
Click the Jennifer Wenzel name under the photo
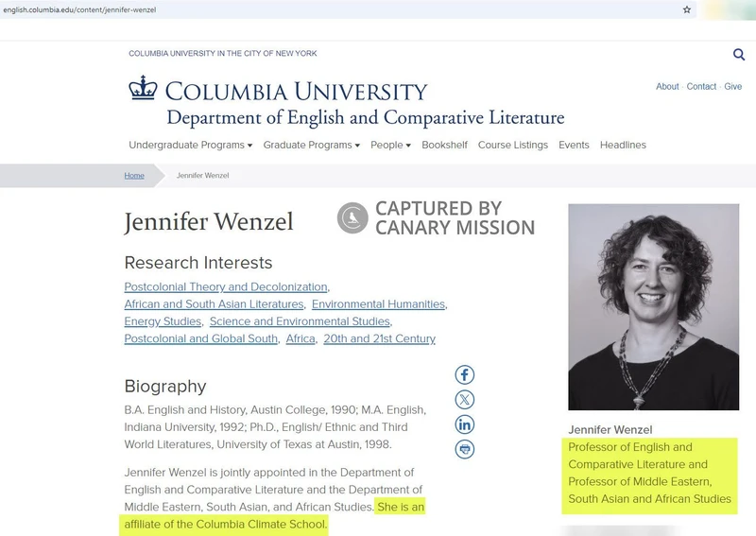(610, 430)
